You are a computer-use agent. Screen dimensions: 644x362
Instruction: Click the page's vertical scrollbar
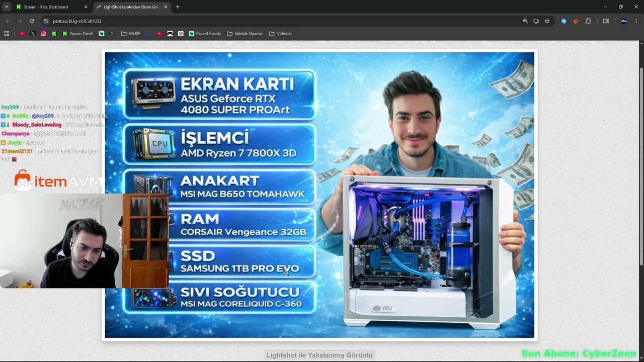click(641, 166)
